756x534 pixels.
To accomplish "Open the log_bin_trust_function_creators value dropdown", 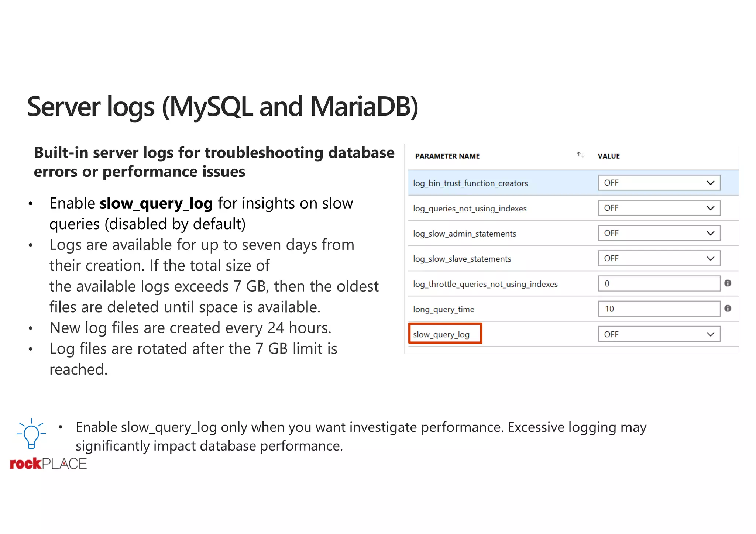I will coord(659,183).
